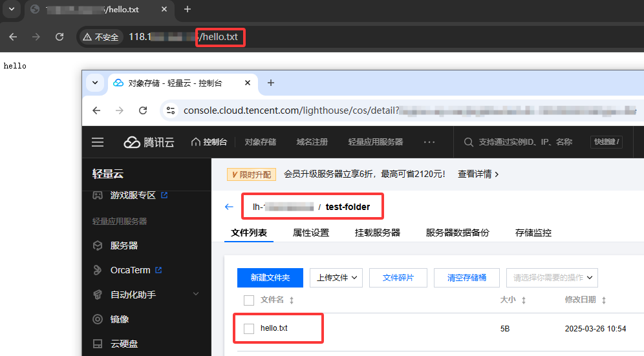Viewport: 644px width, 356px height.
Task: Click hello.txt address bar URL
Action: [x=183, y=37]
